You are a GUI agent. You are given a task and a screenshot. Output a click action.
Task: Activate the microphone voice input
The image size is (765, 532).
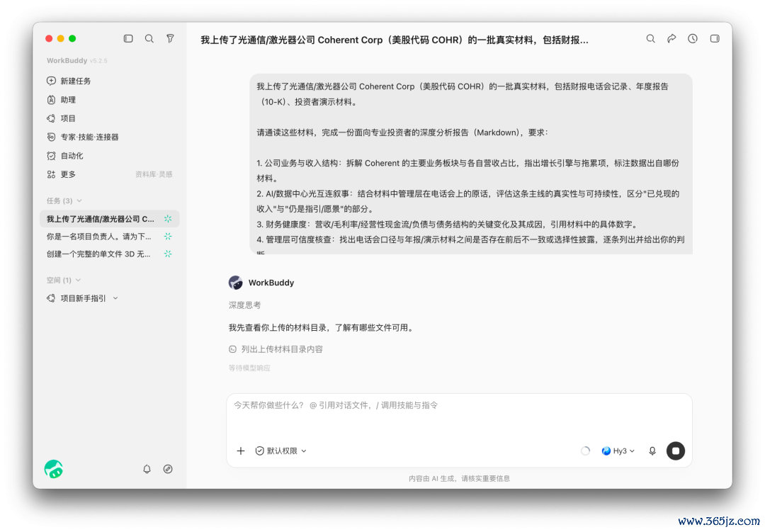point(652,451)
